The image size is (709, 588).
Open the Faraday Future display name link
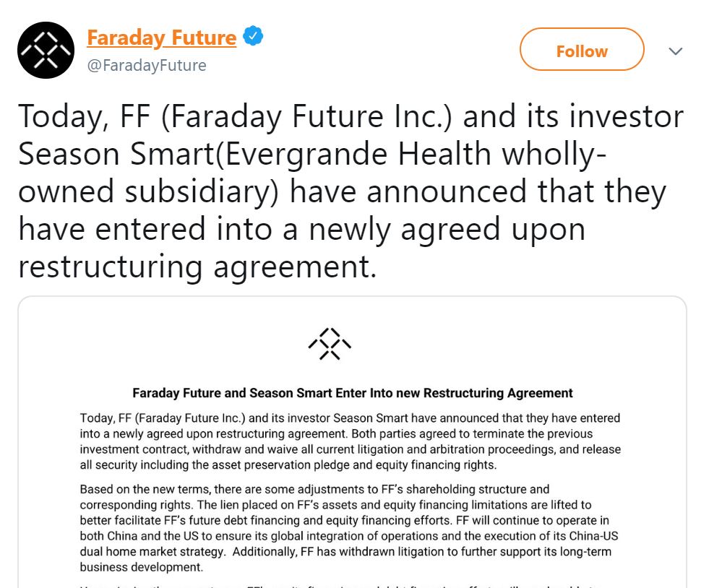(161, 38)
